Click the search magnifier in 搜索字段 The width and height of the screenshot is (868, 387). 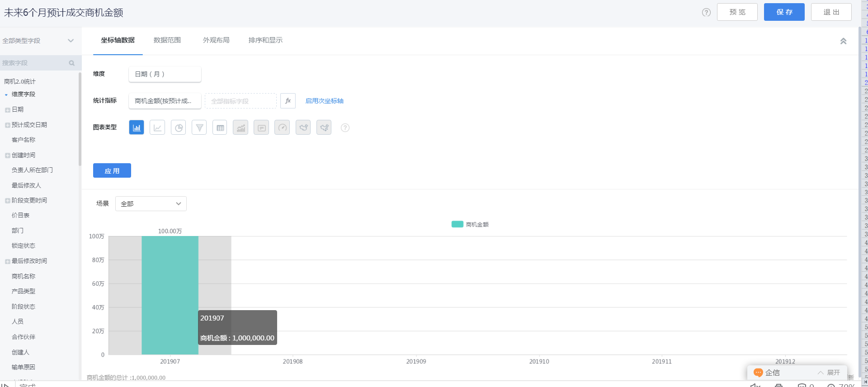point(71,63)
